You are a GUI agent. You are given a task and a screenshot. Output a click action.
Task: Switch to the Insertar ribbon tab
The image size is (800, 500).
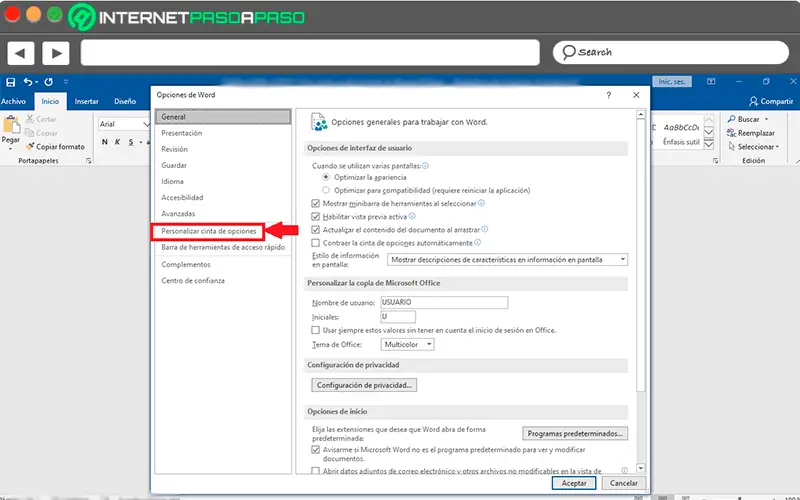[x=86, y=101]
